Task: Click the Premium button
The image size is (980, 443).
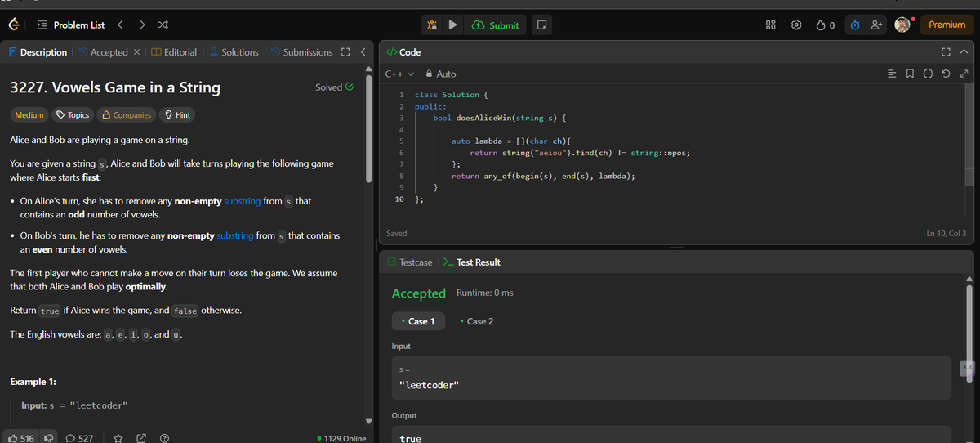Action: tap(947, 25)
